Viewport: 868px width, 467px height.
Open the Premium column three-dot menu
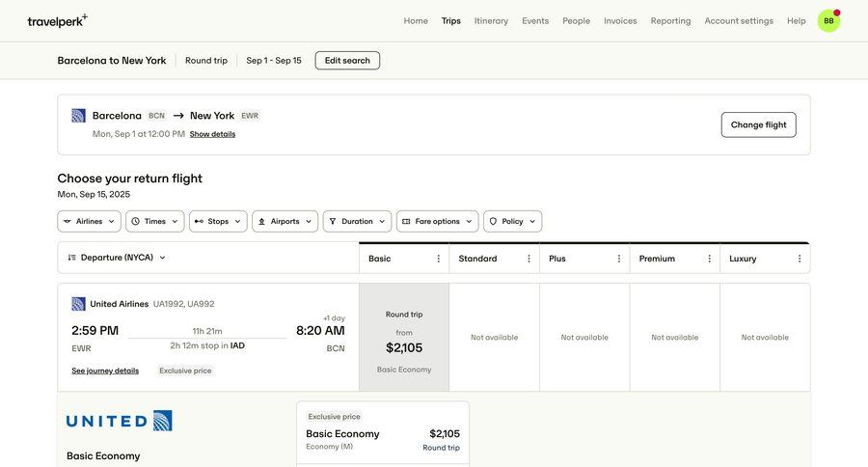click(709, 259)
